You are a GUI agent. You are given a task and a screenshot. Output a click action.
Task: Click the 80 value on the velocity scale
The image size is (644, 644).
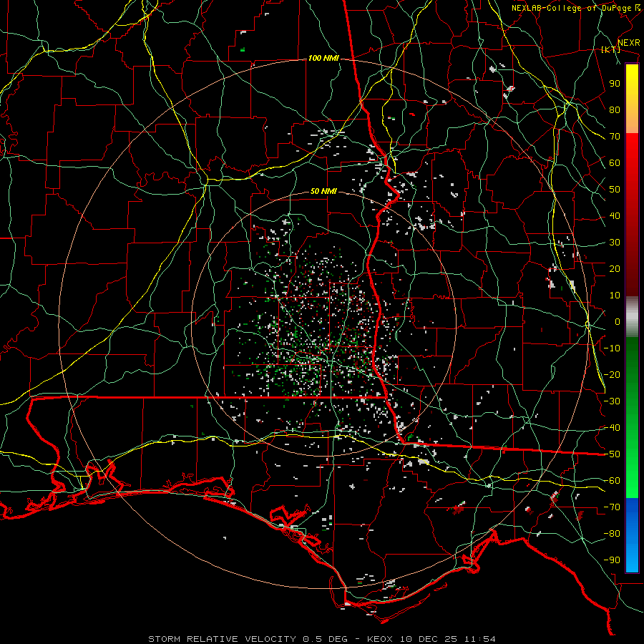pos(615,110)
